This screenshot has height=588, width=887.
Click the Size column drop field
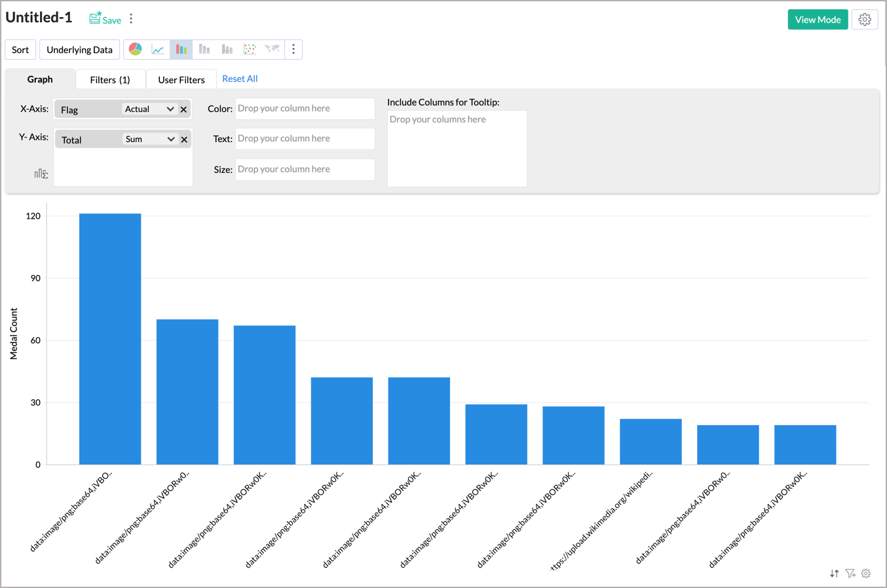point(305,170)
